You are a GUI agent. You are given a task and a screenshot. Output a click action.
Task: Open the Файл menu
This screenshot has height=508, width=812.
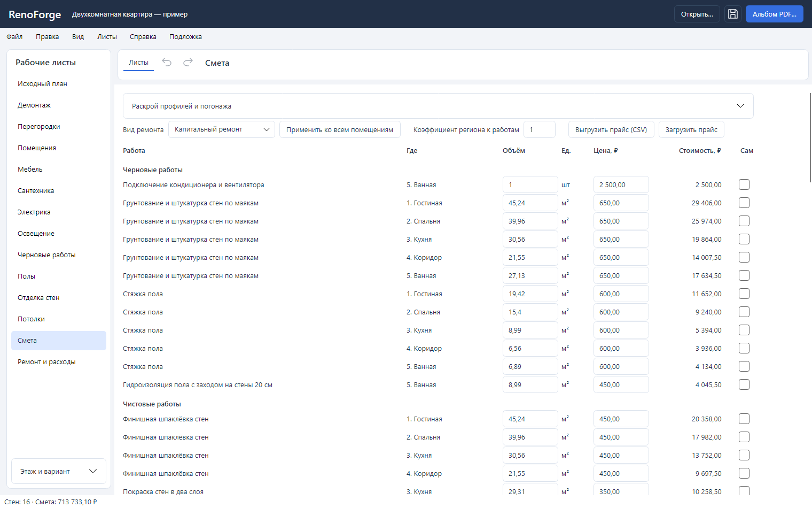coord(14,37)
